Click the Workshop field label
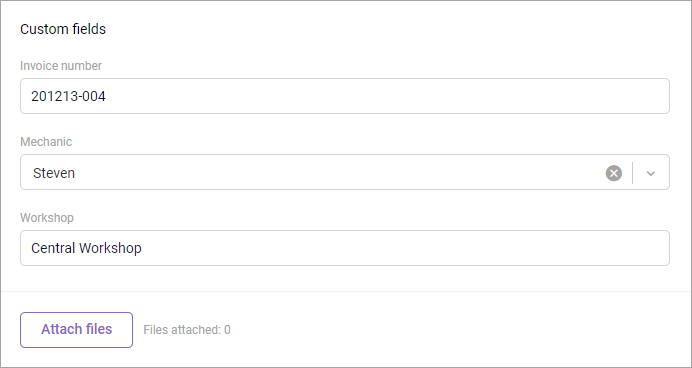692x368 pixels. point(47,218)
